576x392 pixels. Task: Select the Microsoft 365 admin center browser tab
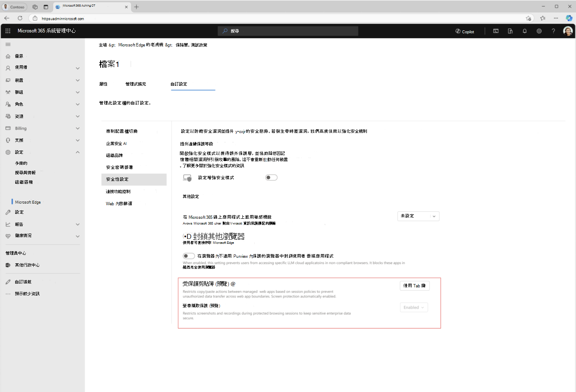[x=91, y=7]
